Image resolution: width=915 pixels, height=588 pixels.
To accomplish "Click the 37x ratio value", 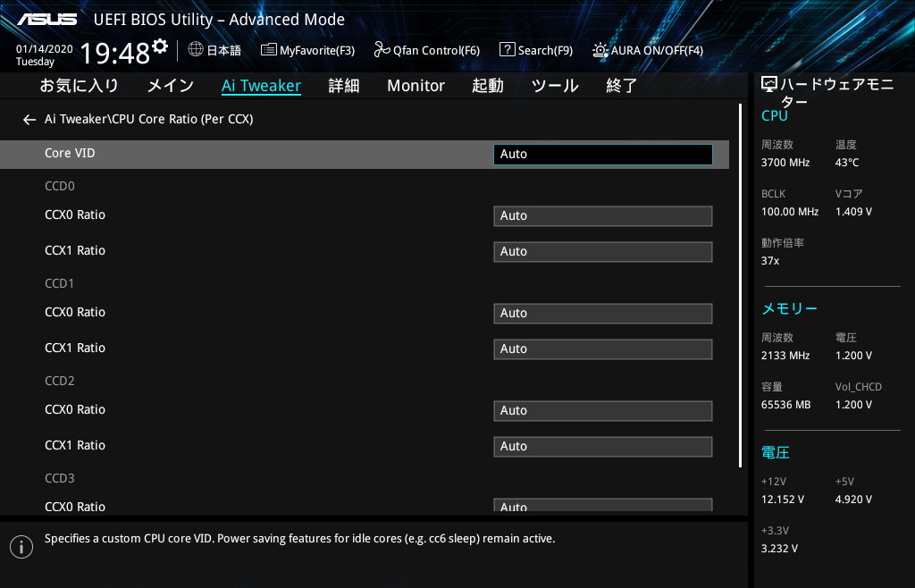I will 769,261.
